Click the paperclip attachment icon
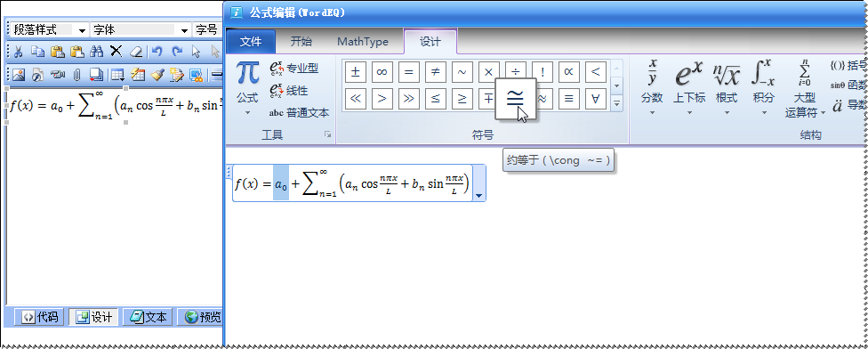The width and height of the screenshot is (868, 349). click(77, 74)
